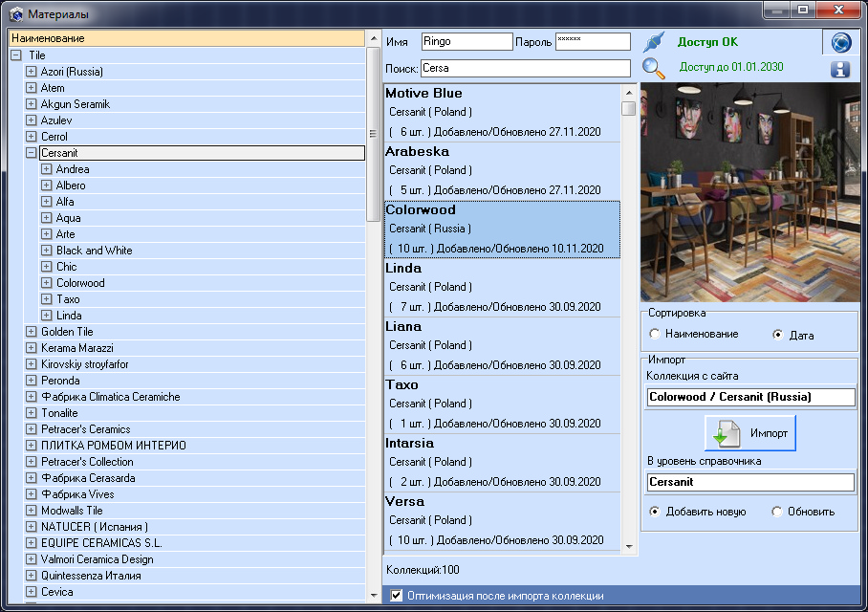Image resolution: width=868 pixels, height=612 pixels.
Task: Expand the Azori (Russia) node
Action: pyautogui.click(x=31, y=72)
